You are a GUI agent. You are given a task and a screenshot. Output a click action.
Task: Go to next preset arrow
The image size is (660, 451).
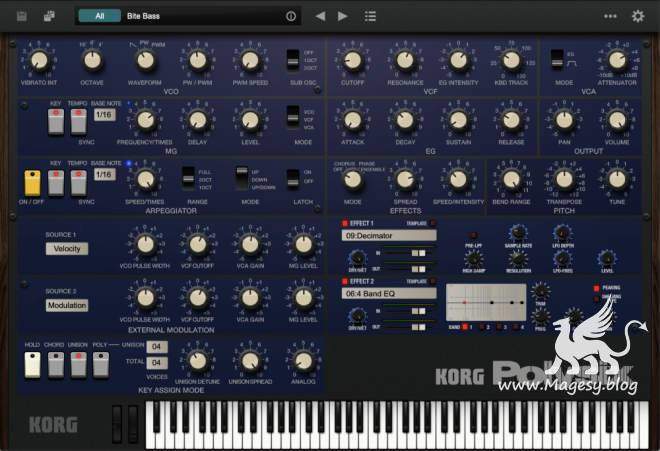[343, 16]
